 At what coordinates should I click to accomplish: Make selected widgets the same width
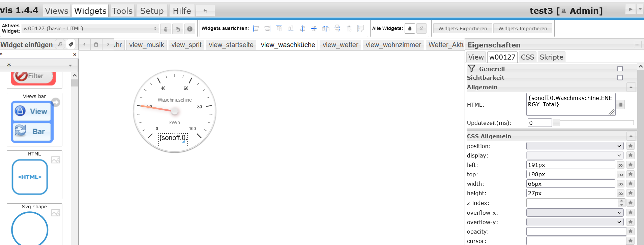pyautogui.click(x=349, y=29)
